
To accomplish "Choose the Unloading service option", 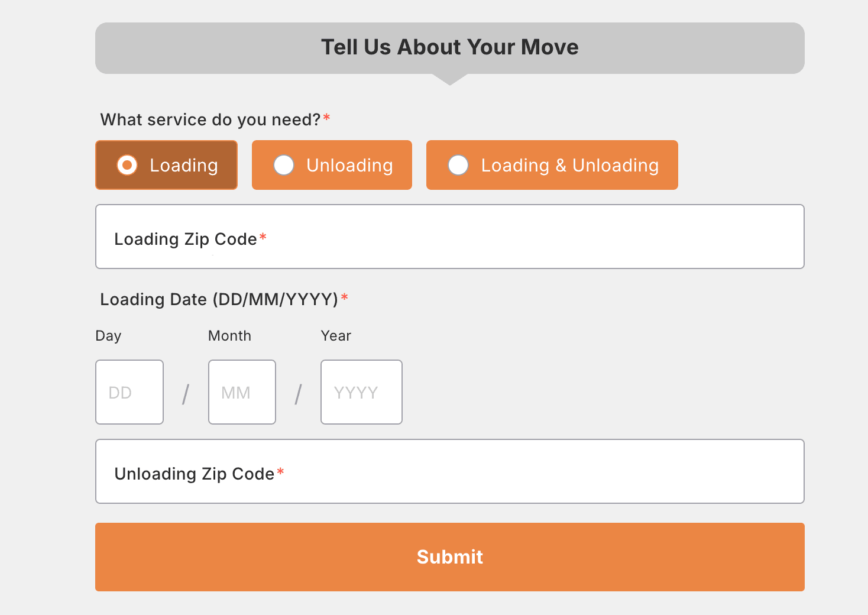I will [x=332, y=165].
